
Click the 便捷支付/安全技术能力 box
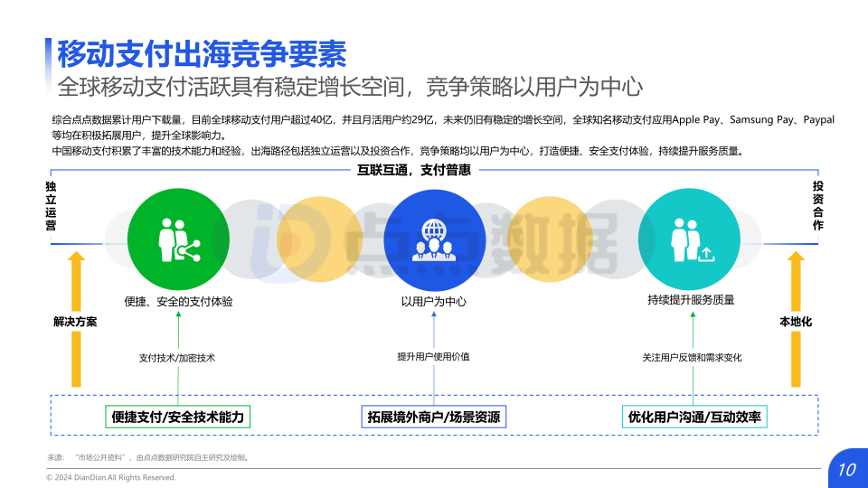coord(178,417)
